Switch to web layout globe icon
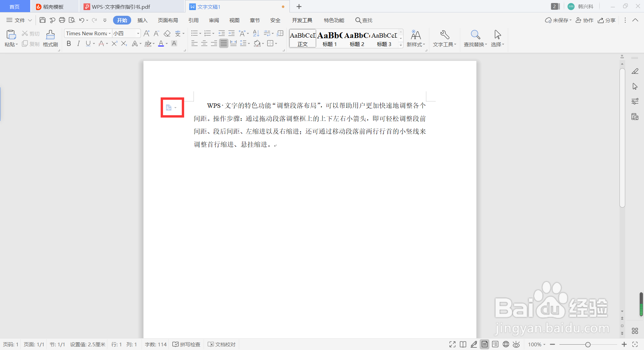 coord(506,344)
